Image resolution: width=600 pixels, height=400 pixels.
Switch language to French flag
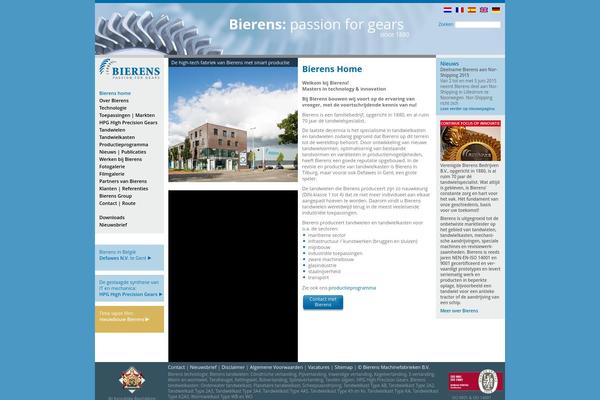tap(460, 10)
